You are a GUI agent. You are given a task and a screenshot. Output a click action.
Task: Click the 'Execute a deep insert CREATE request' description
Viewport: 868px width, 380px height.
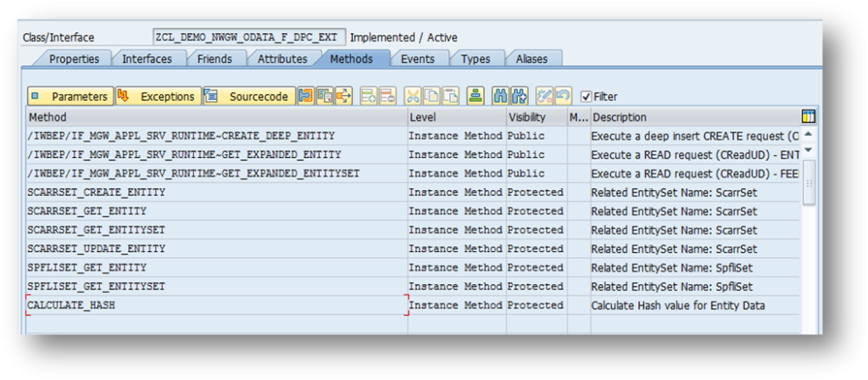point(695,136)
